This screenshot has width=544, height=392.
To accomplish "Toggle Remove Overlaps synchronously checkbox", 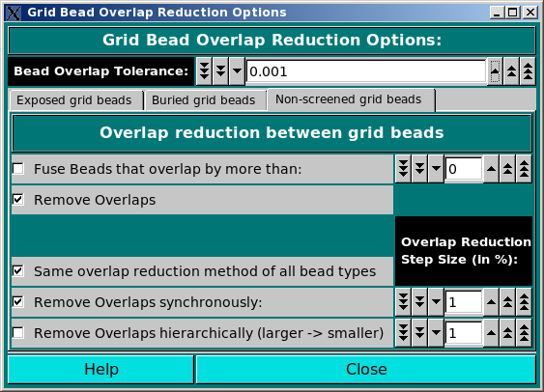I will coord(18,302).
